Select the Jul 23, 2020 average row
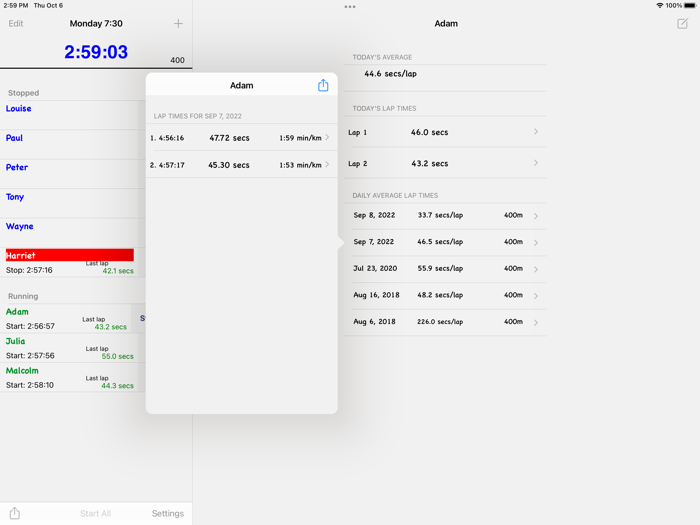This screenshot has width=700, height=525. coord(445,269)
